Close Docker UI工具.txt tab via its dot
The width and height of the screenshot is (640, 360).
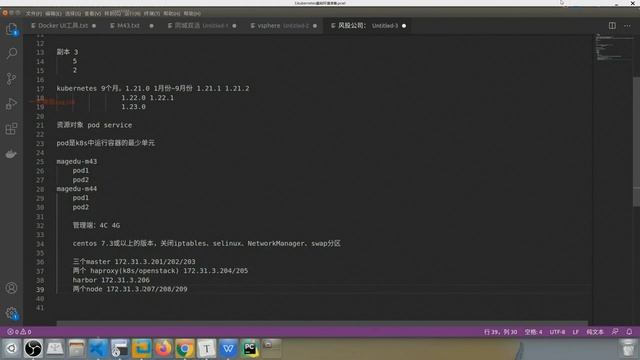tap(94, 26)
